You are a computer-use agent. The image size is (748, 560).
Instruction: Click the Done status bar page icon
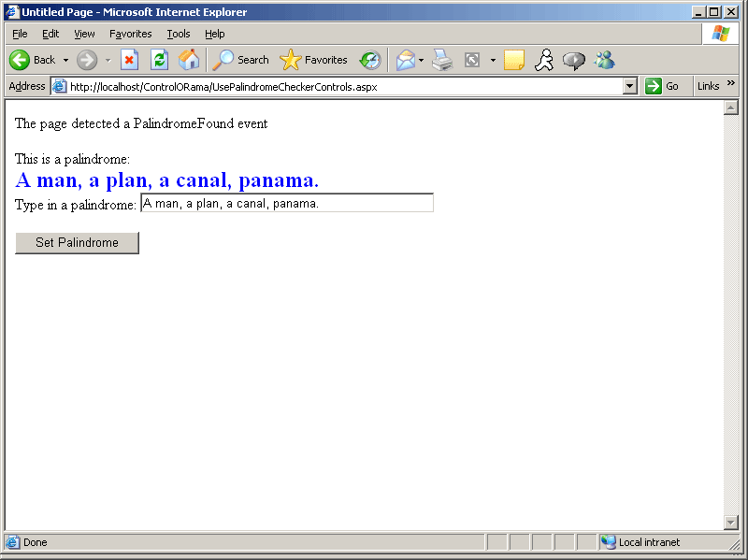pyautogui.click(x=12, y=542)
